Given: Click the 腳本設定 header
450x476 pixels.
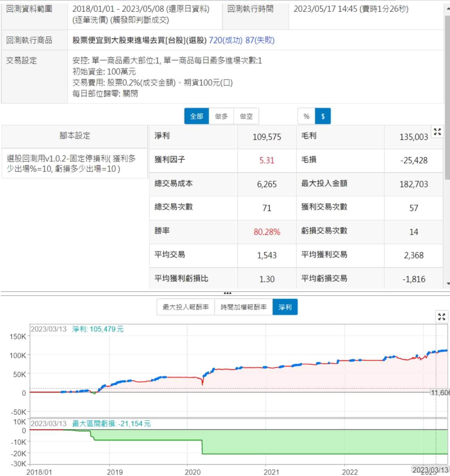Looking at the screenshot, I should click(75, 136).
